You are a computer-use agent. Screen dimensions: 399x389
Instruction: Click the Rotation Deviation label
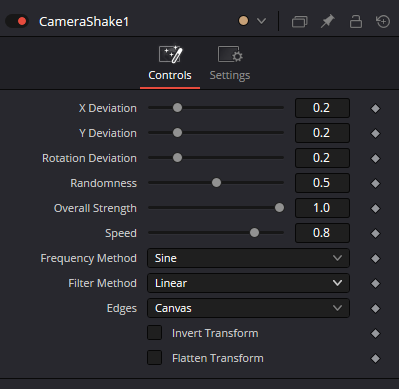point(89,158)
